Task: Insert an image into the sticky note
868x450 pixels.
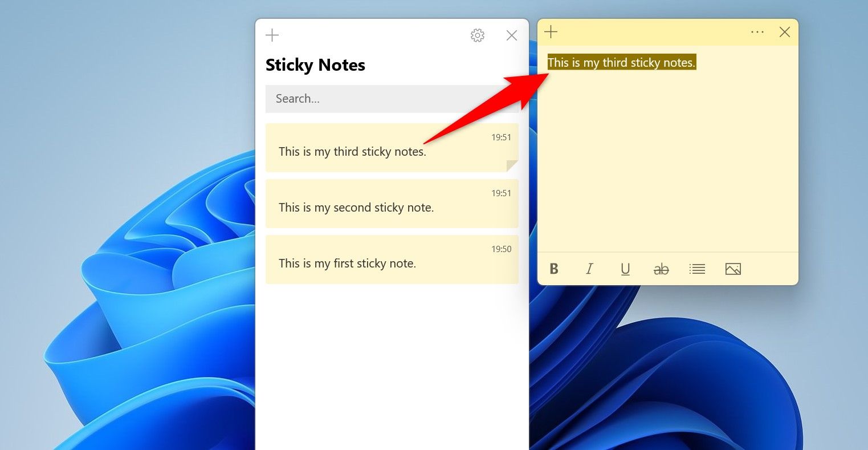Action: point(733,269)
